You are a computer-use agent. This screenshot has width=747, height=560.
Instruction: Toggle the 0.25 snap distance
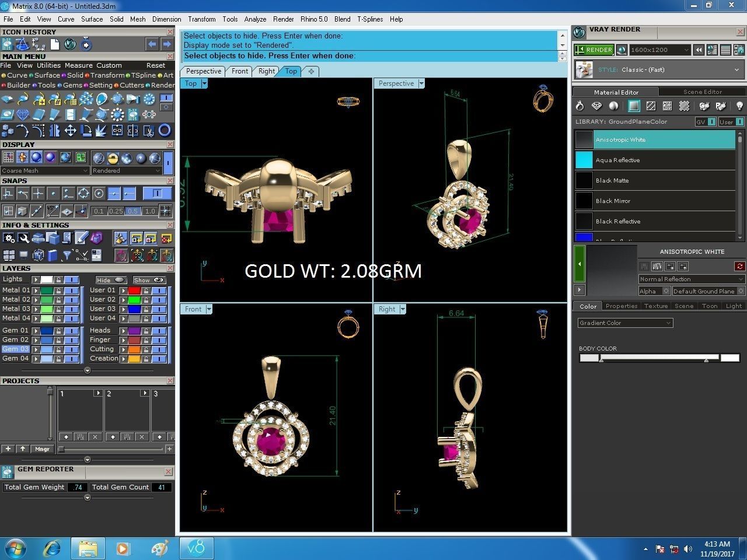click(116, 211)
